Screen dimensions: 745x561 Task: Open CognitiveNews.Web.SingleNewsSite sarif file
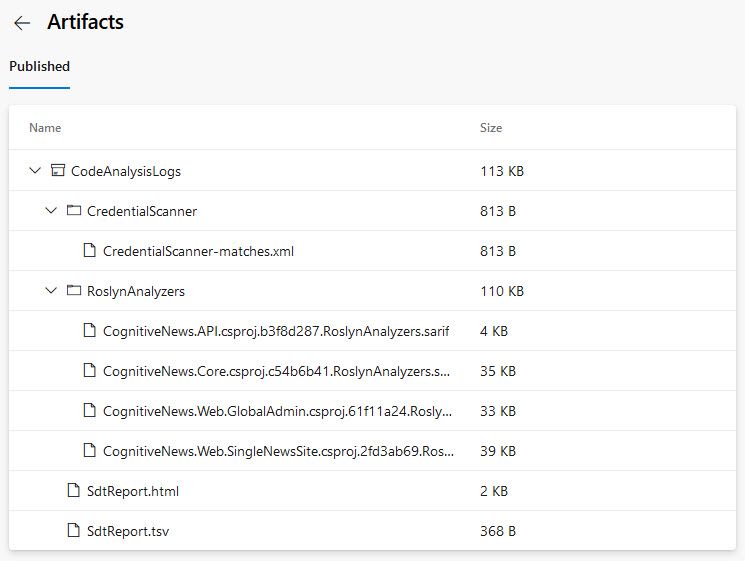(x=276, y=451)
